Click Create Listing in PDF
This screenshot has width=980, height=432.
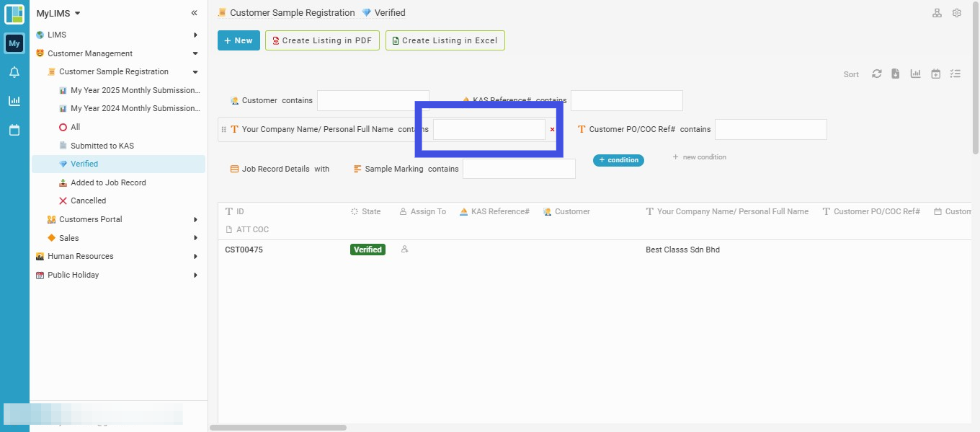pyautogui.click(x=322, y=40)
